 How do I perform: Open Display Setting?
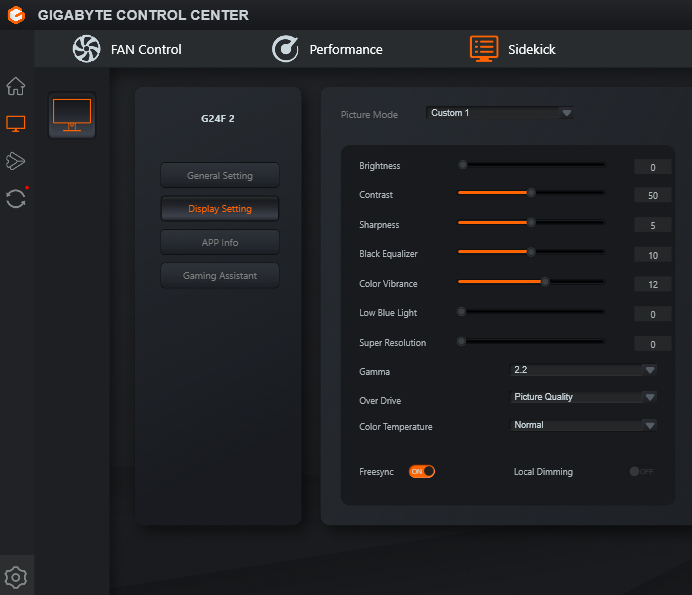pos(220,209)
